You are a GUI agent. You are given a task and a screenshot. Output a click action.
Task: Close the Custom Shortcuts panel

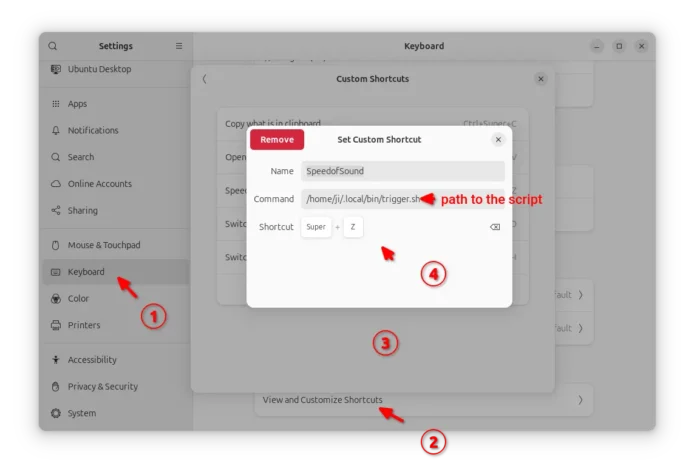541,79
